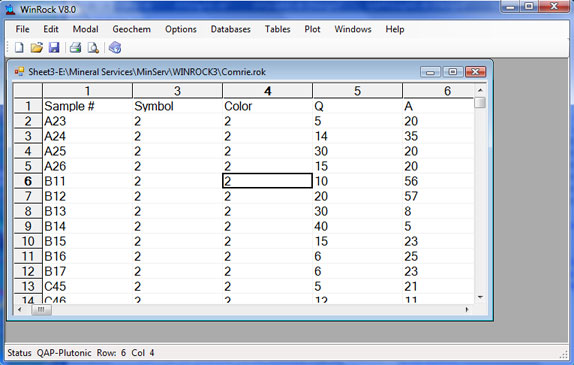Click the 'Color' header cell
Viewport: 574px width, 365px height.
click(268, 106)
